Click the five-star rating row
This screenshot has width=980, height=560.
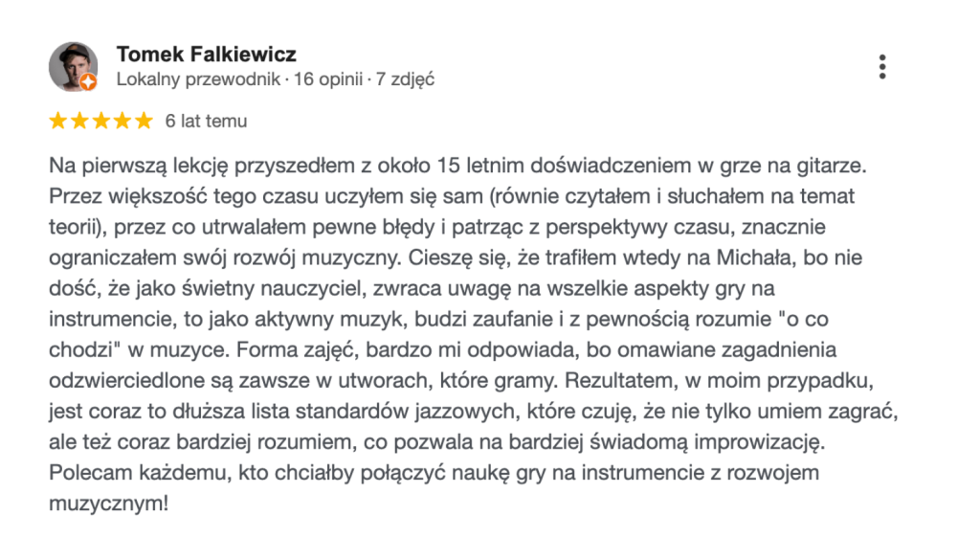pos(100,121)
